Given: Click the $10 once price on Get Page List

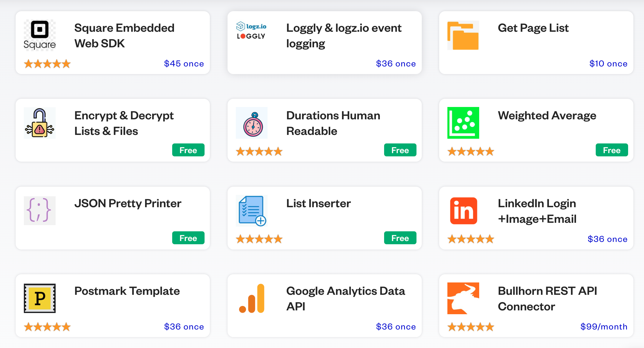Looking at the screenshot, I should [608, 63].
